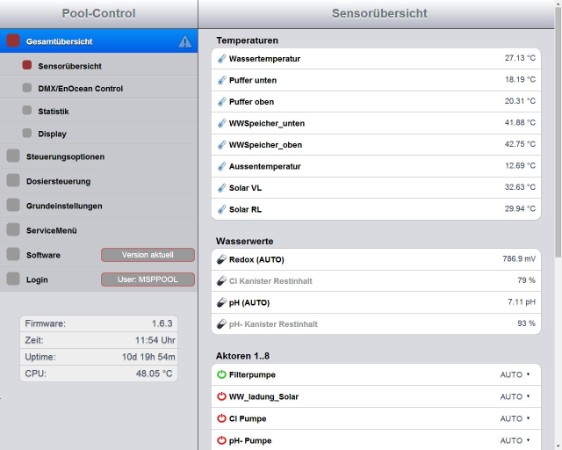562x450 pixels.
Task: Open the AUTO dropdown for Filterpumpe
Action: (515, 375)
